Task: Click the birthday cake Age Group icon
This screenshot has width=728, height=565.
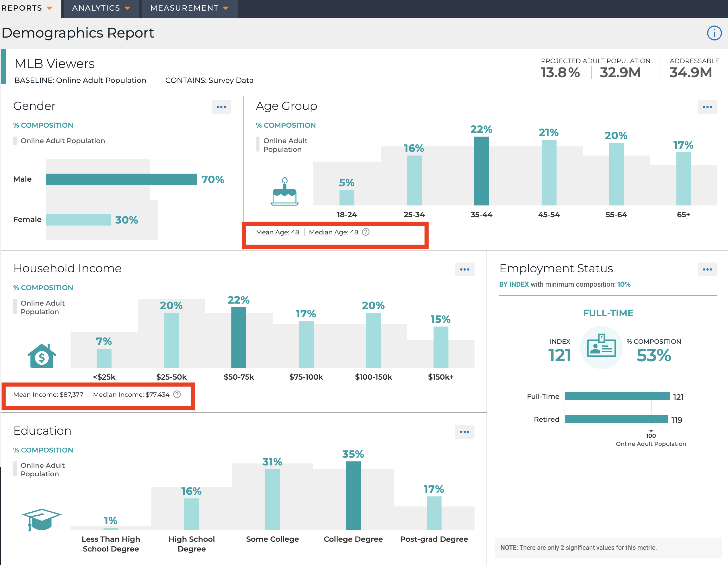Action: click(x=284, y=191)
